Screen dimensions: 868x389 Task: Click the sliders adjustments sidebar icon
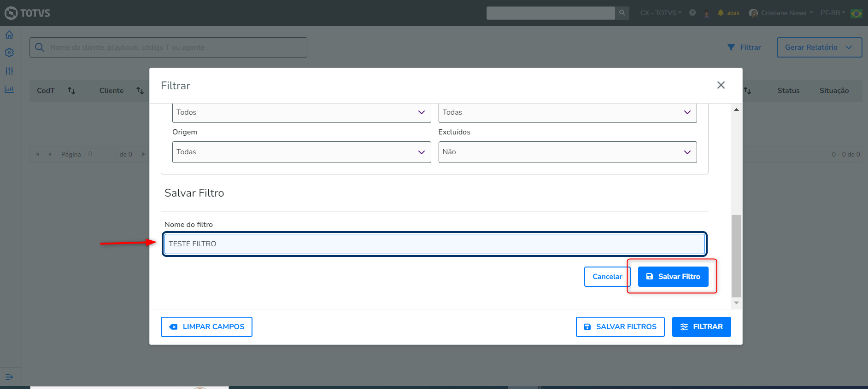point(9,71)
